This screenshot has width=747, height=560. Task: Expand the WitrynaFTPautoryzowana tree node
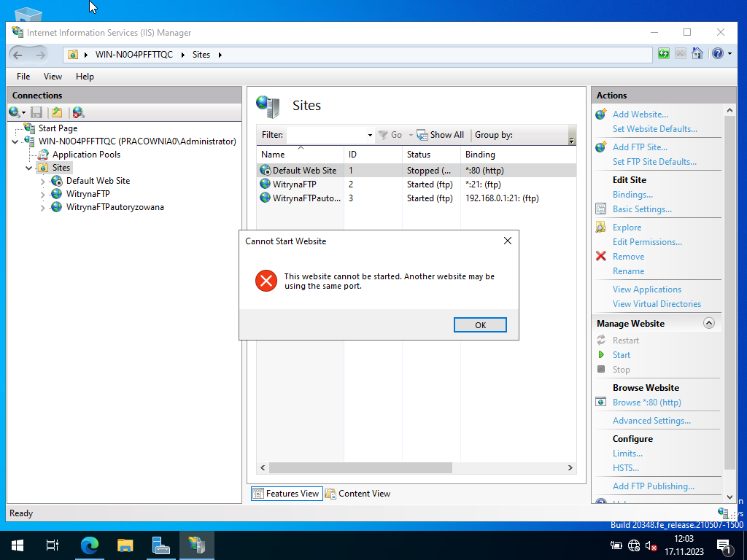point(42,208)
